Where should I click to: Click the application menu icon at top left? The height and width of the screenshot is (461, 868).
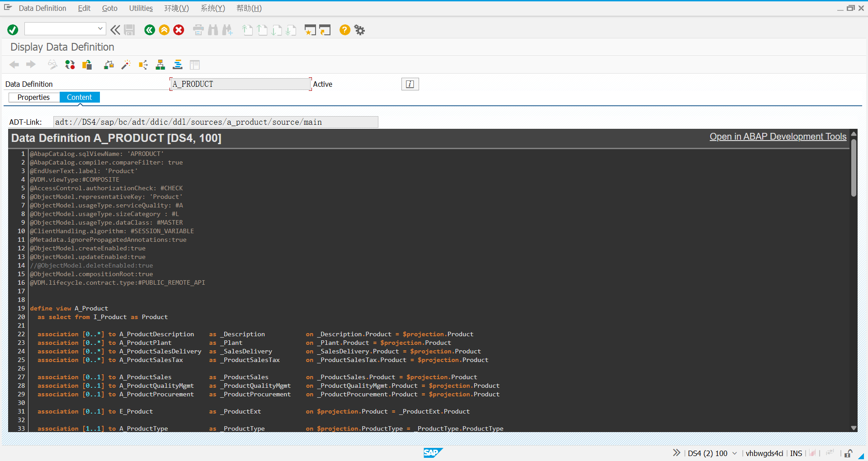point(8,8)
